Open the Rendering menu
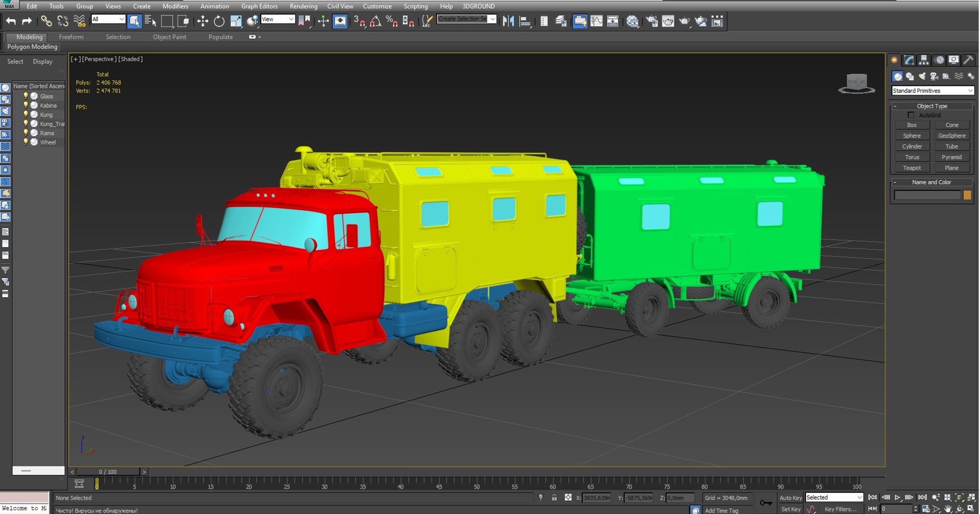Viewport: 980px width, 514px height. [x=303, y=6]
